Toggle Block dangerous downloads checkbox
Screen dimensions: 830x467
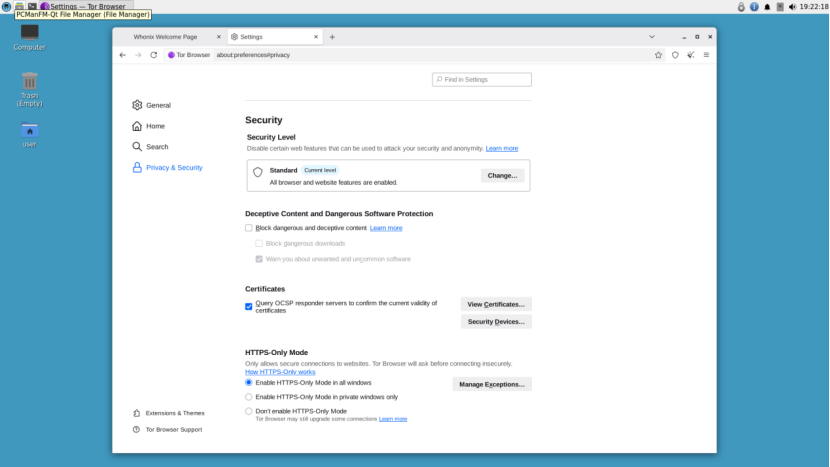[259, 244]
